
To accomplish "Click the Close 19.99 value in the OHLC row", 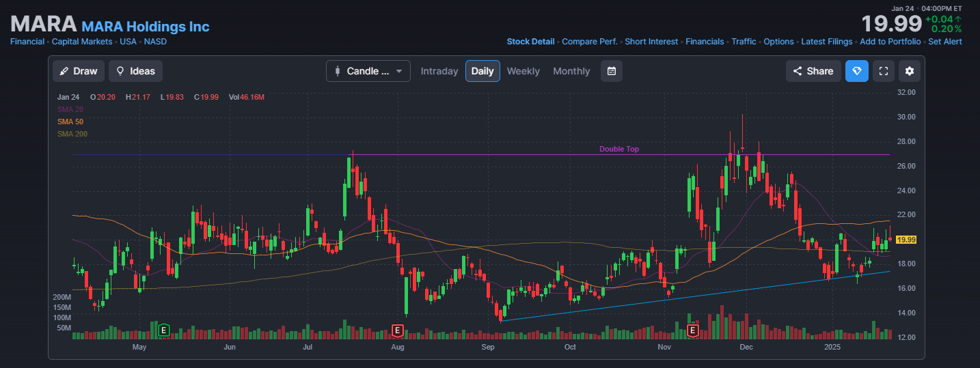I will 206,97.
